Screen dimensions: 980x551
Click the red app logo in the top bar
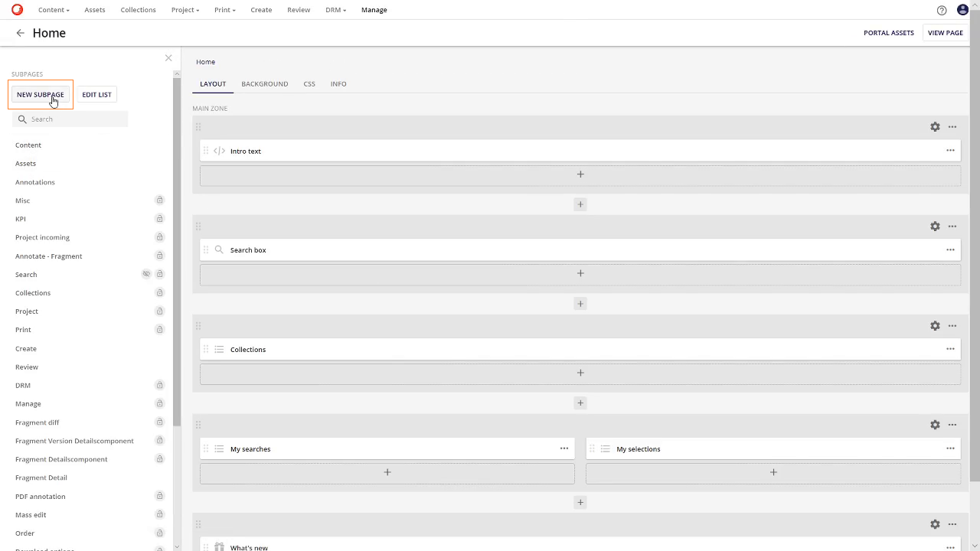[x=16, y=9]
